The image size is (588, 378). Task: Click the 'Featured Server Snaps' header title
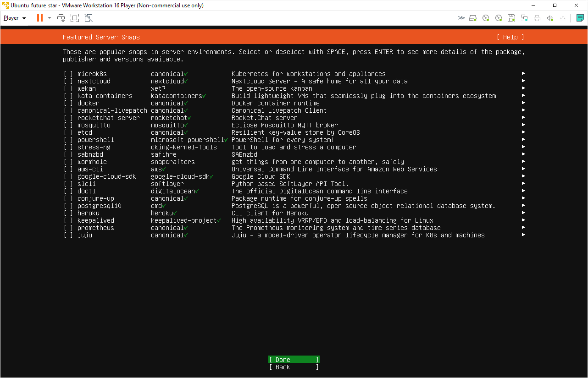(x=101, y=37)
